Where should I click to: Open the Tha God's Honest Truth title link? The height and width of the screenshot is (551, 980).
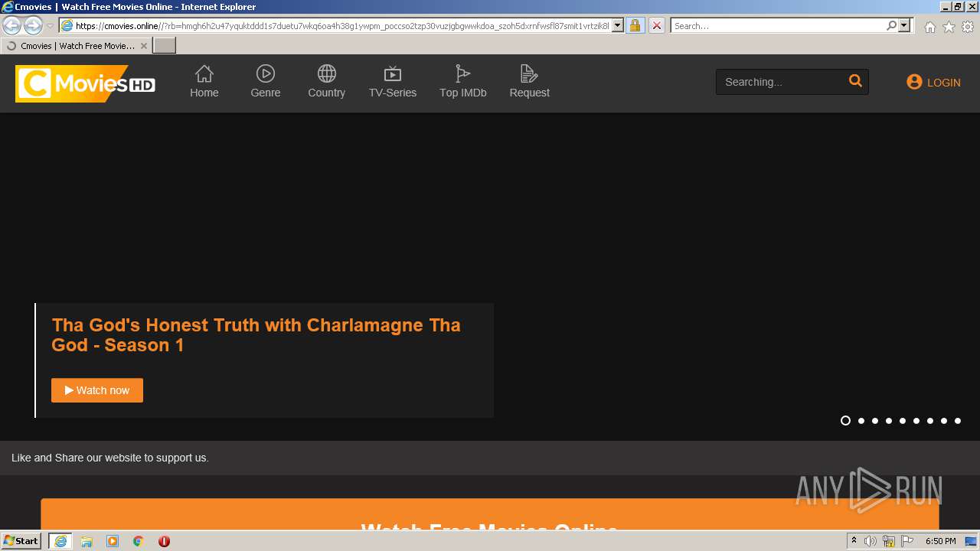pos(256,334)
